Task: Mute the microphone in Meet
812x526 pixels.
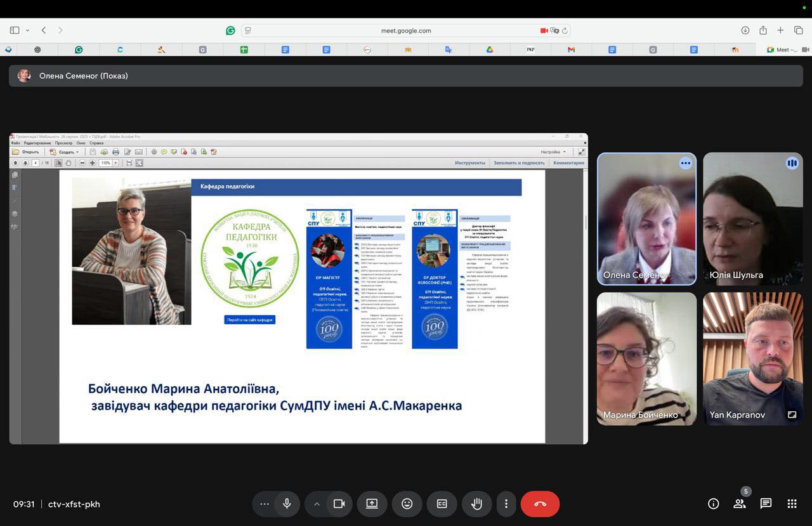Action: [x=287, y=504]
